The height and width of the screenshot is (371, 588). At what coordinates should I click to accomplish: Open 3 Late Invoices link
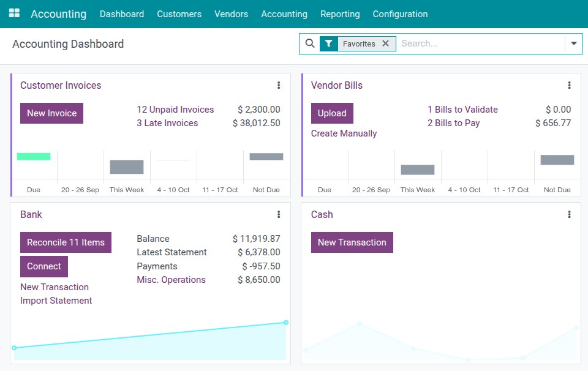[x=167, y=123]
